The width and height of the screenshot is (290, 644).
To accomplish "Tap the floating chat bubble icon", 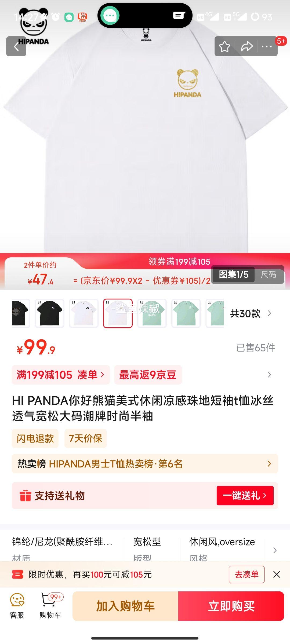I will coord(110,16).
